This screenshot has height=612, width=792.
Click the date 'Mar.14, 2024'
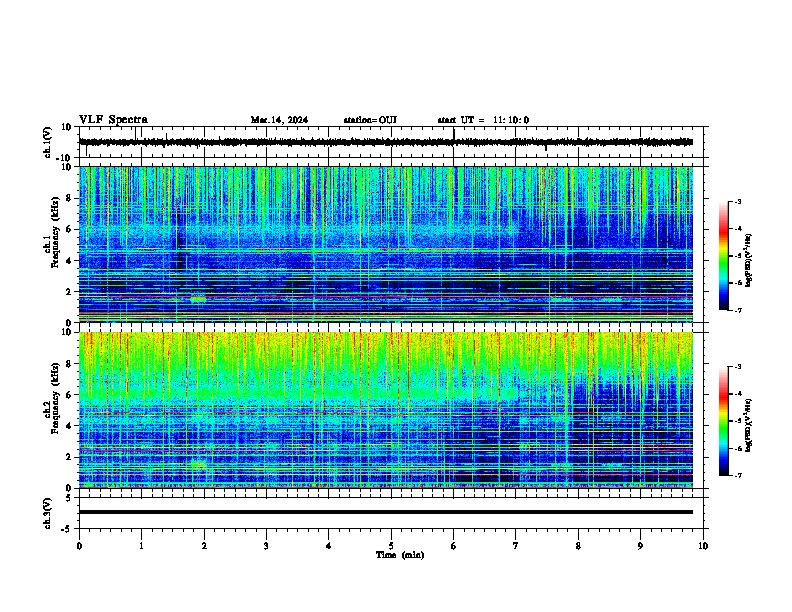pos(279,120)
